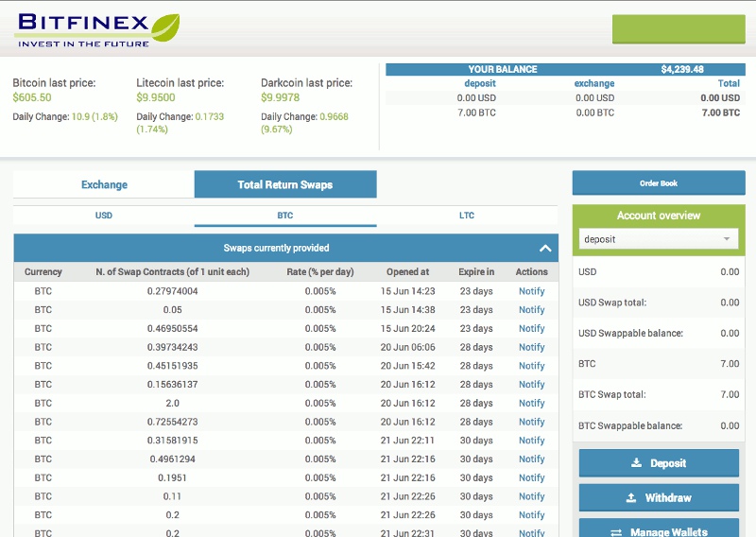Screen dimensions: 756x537
Task: Click the 7.00 BTC total balance value
Action: tap(720, 113)
